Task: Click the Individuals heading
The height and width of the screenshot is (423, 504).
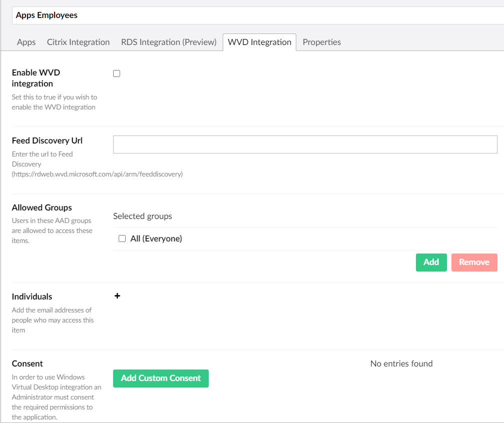Action: tap(32, 296)
